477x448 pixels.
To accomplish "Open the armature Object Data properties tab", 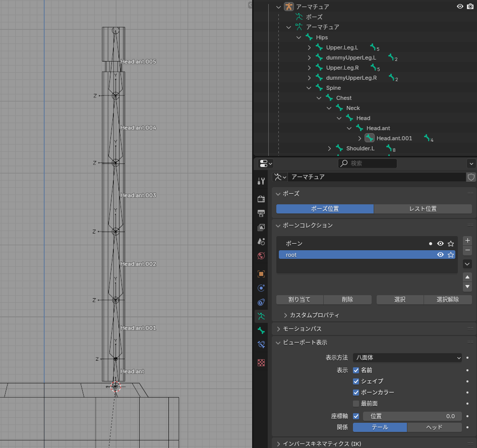I will pos(261,316).
